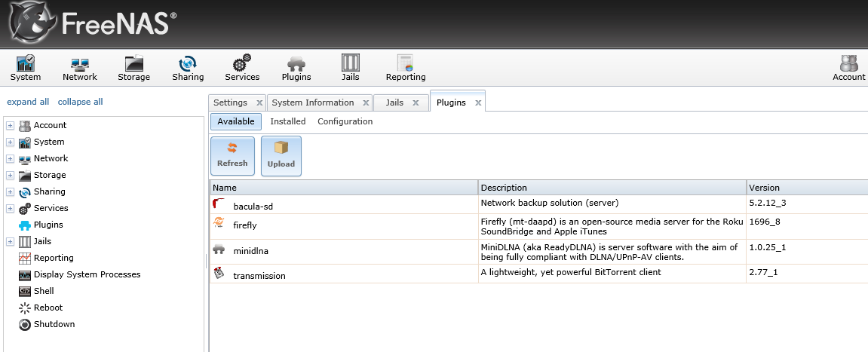868x352 pixels.
Task: Click the bacula-sd plugin icon
Action: [219, 204]
